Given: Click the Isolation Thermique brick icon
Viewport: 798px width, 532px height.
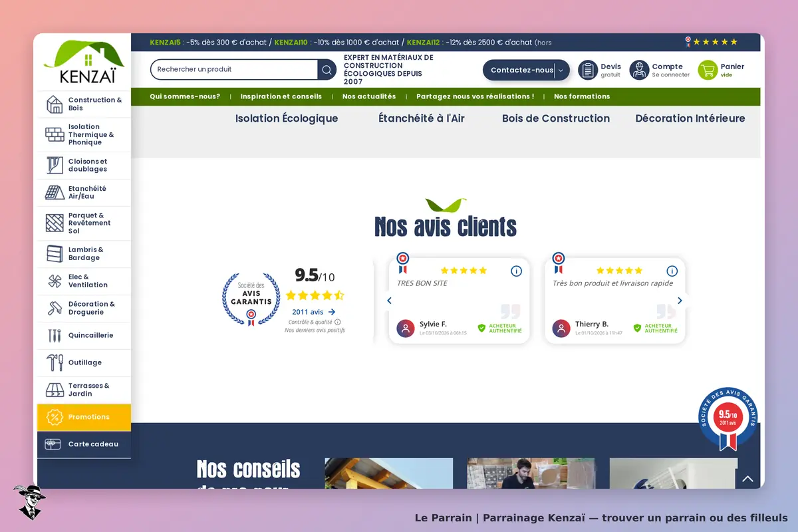Looking at the screenshot, I should coord(55,135).
